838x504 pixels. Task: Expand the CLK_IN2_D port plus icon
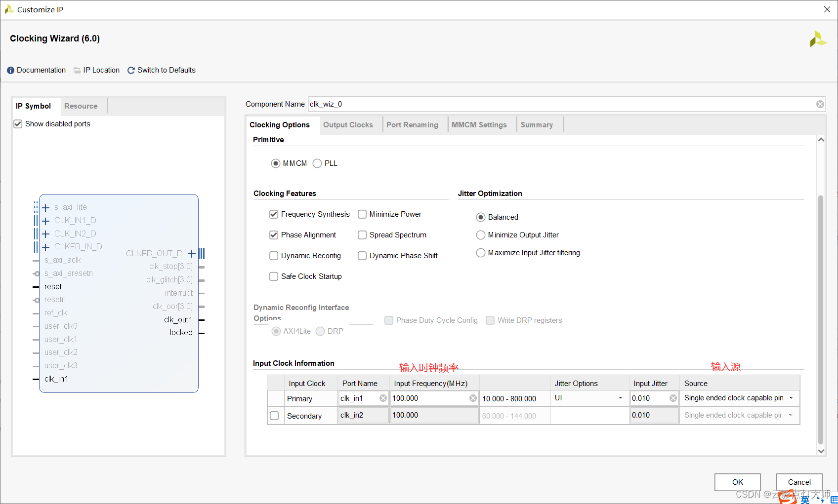coord(46,234)
